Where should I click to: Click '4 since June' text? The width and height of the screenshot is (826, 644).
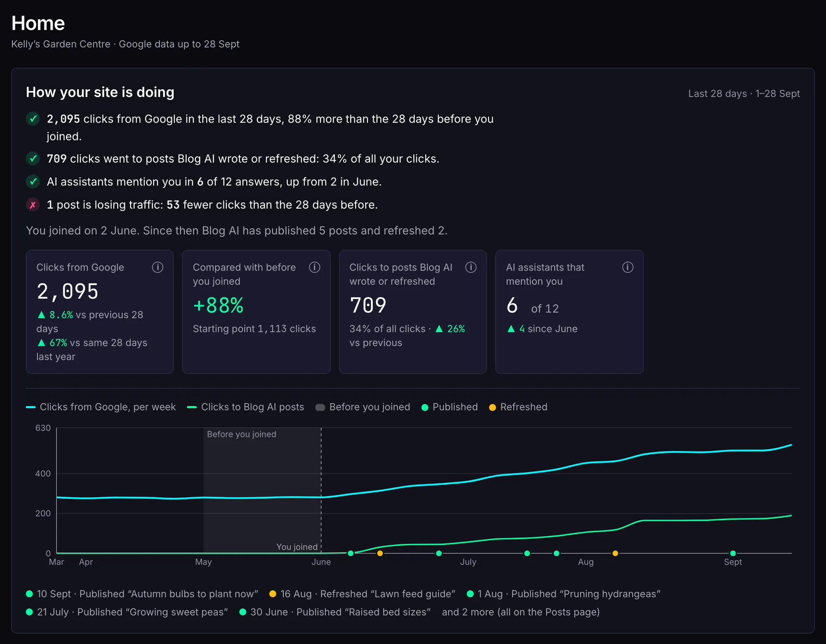(x=542, y=329)
